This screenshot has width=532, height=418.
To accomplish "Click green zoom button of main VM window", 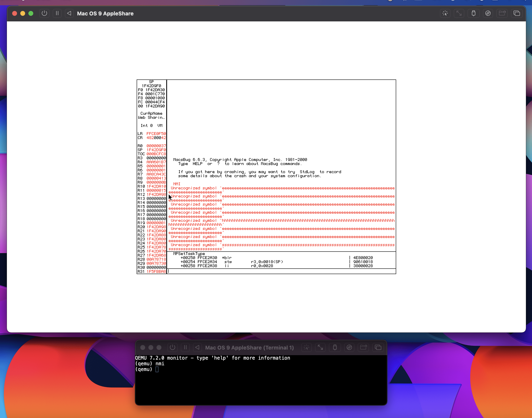I will (31, 13).
